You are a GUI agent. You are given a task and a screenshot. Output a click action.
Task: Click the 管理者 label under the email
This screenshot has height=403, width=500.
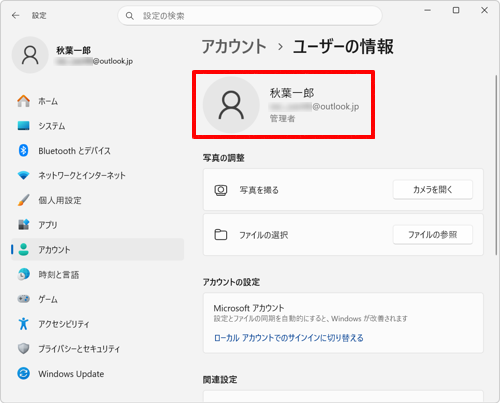click(x=282, y=119)
